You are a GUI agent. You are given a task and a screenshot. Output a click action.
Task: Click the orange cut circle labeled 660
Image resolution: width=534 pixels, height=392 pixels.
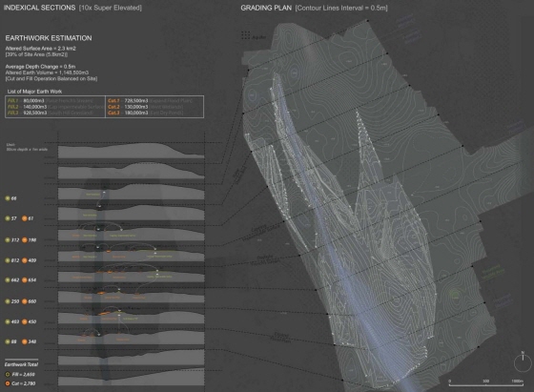tap(25, 301)
